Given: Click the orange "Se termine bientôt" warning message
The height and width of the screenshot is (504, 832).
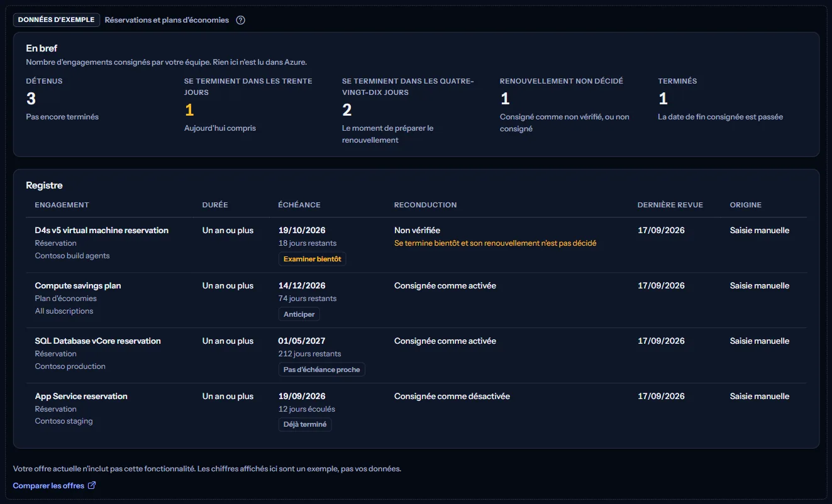Looking at the screenshot, I should pyautogui.click(x=496, y=243).
